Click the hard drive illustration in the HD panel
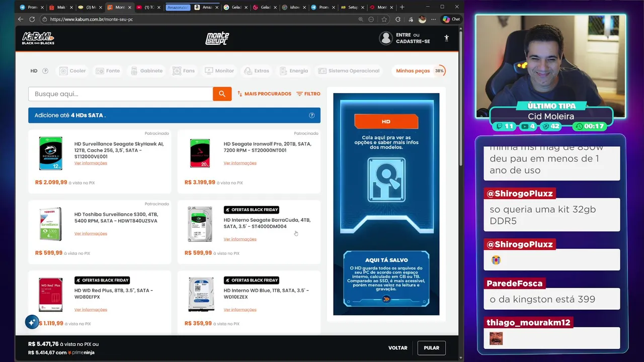 [x=386, y=180]
